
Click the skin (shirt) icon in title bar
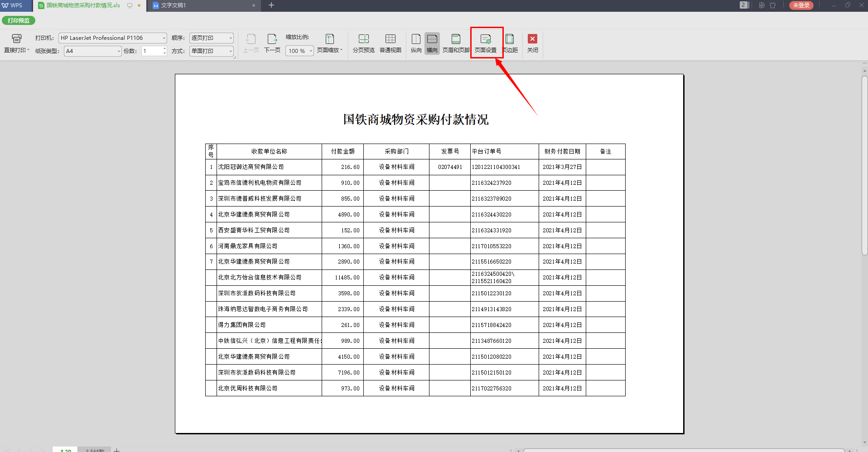773,5
